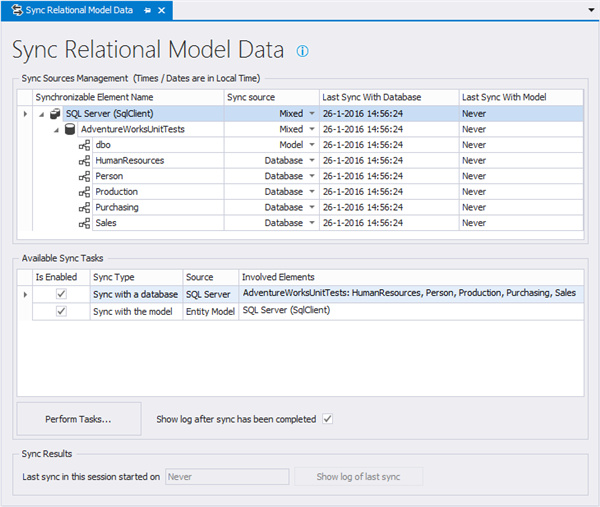
Task: Click the Perform Tasks button
Action: click(79, 419)
